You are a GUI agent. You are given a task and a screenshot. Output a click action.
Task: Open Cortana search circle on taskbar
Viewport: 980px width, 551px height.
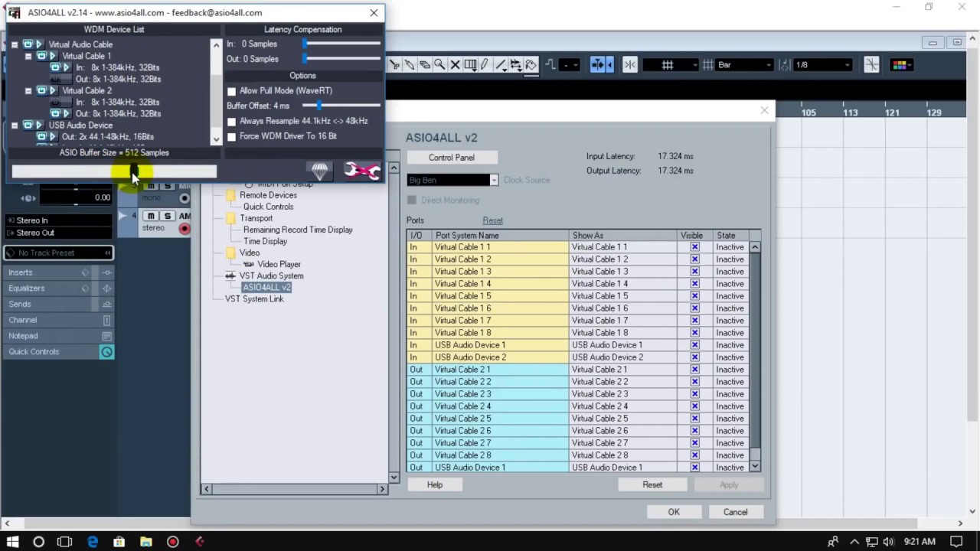click(38, 542)
